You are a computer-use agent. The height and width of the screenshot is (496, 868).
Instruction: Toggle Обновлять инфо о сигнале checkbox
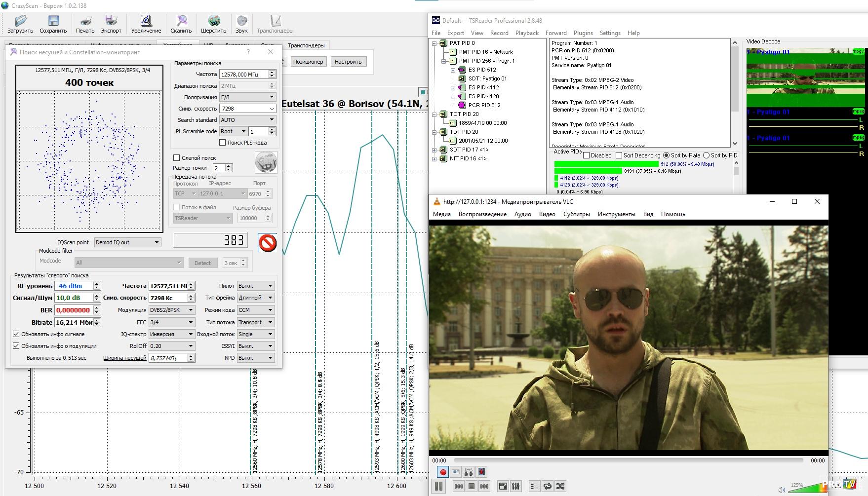coord(16,334)
